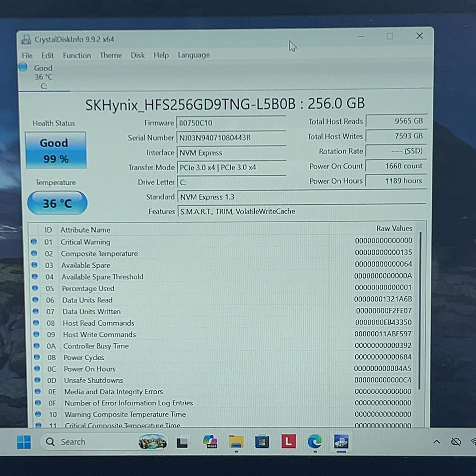This screenshot has width=476, height=476.
Task: Click the Raw Values column header
Action: pyautogui.click(x=394, y=228)
